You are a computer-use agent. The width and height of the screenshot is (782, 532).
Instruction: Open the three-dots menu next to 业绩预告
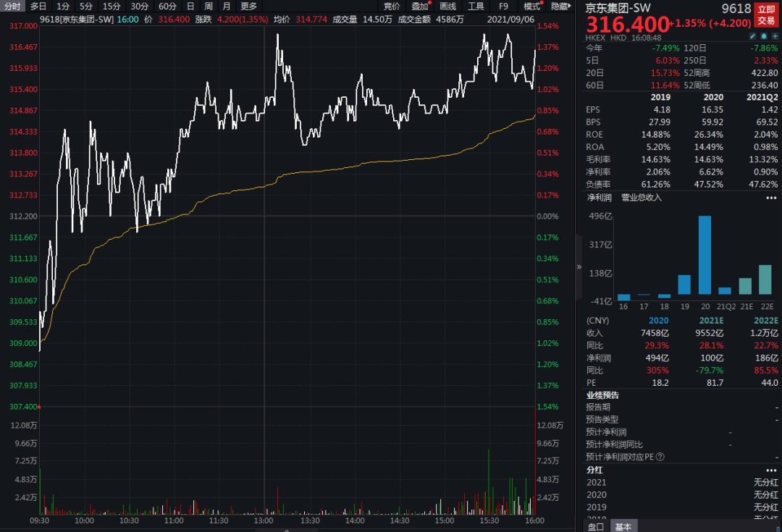coord(770,395)
